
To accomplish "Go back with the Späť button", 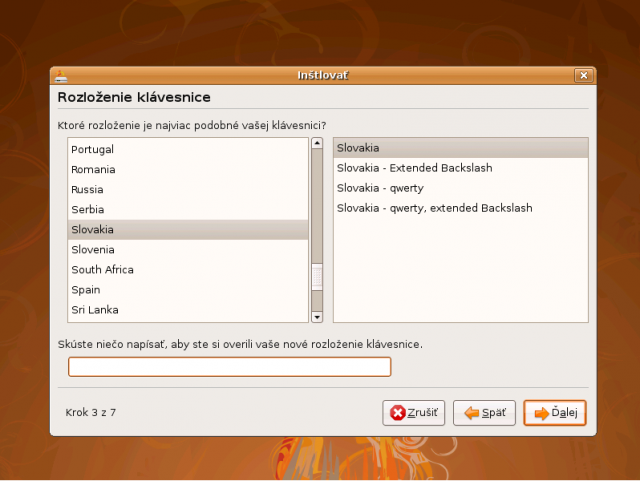I will point(484,413).
